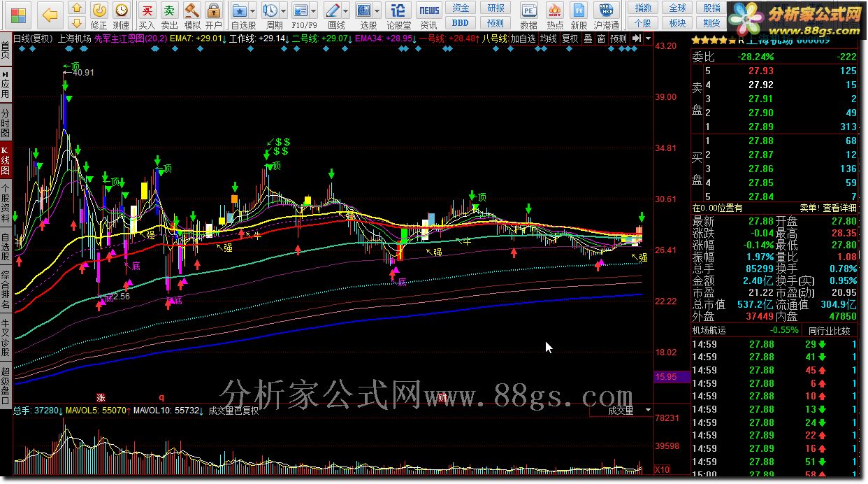Switch to the 个股资料 side tab
The width and height of the screenshot is (868, 484).
click(x=6, y=202)
